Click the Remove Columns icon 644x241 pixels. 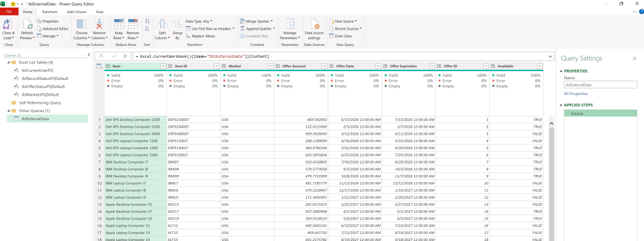coord(99,25)
